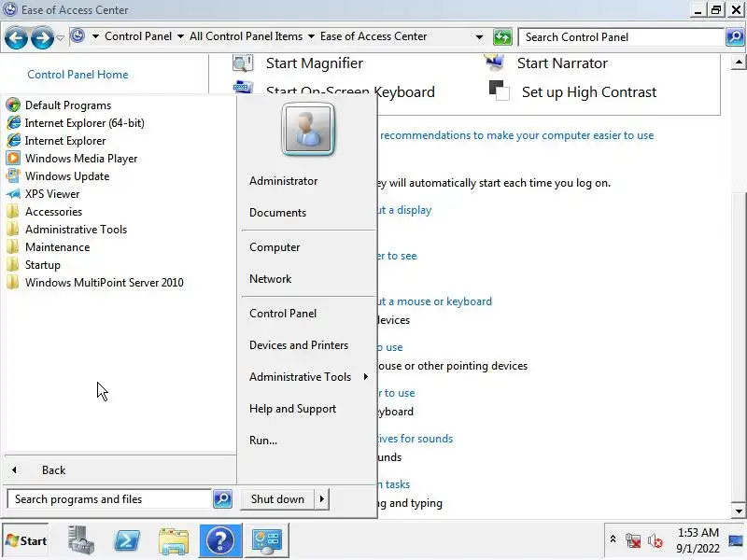The height and width of the screenshot is (560, 747).
Task: Click the Start button
Action: point(26,540)
